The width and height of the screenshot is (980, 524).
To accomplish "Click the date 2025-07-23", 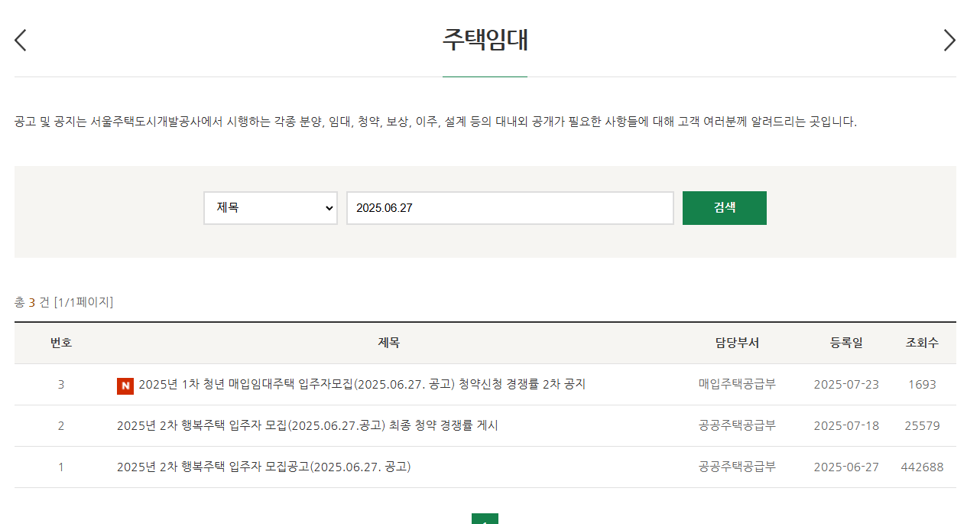I will coord(846,384).
